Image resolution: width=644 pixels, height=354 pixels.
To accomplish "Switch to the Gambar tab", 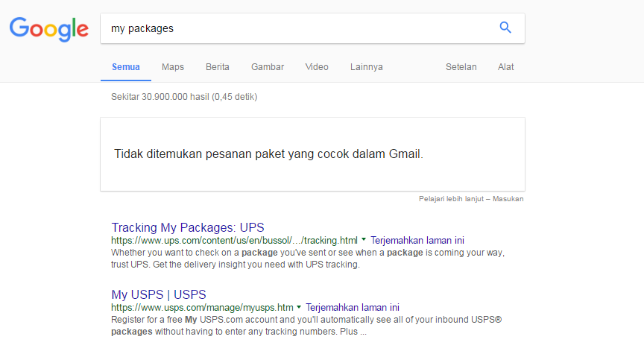I will pyautogui.click(x=268, y=67).
